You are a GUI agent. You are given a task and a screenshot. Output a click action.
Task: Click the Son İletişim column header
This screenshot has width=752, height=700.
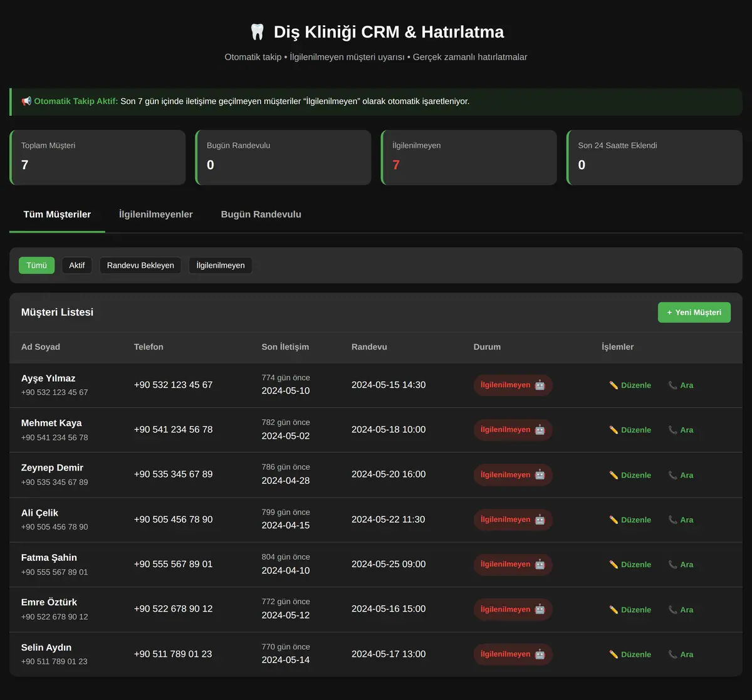[x=285, y=347]
